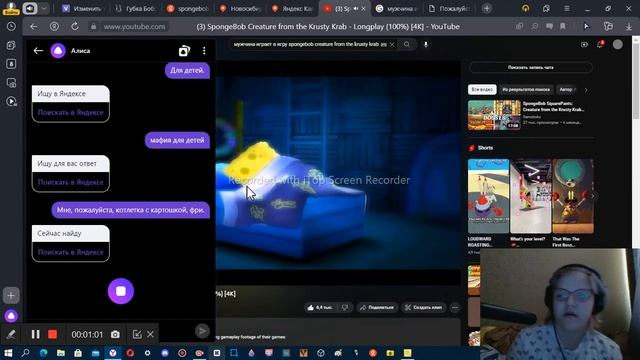
Task: Stop the screen recording with red square
Action: pyautogui.click(x=52, y=334)
